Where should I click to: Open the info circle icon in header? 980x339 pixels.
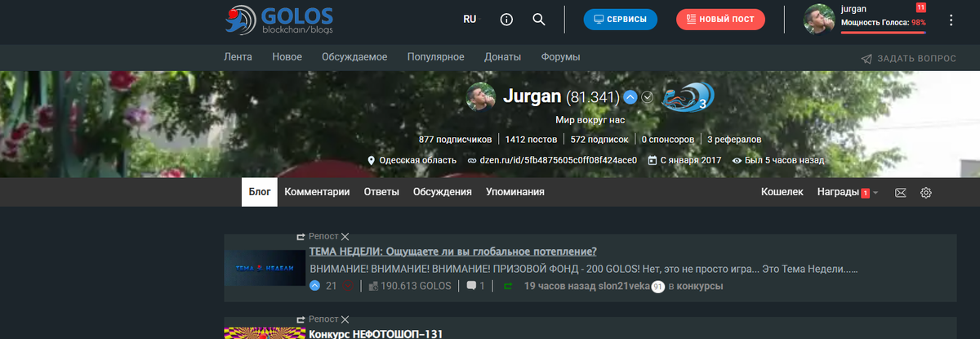click(x=506, y=20)
